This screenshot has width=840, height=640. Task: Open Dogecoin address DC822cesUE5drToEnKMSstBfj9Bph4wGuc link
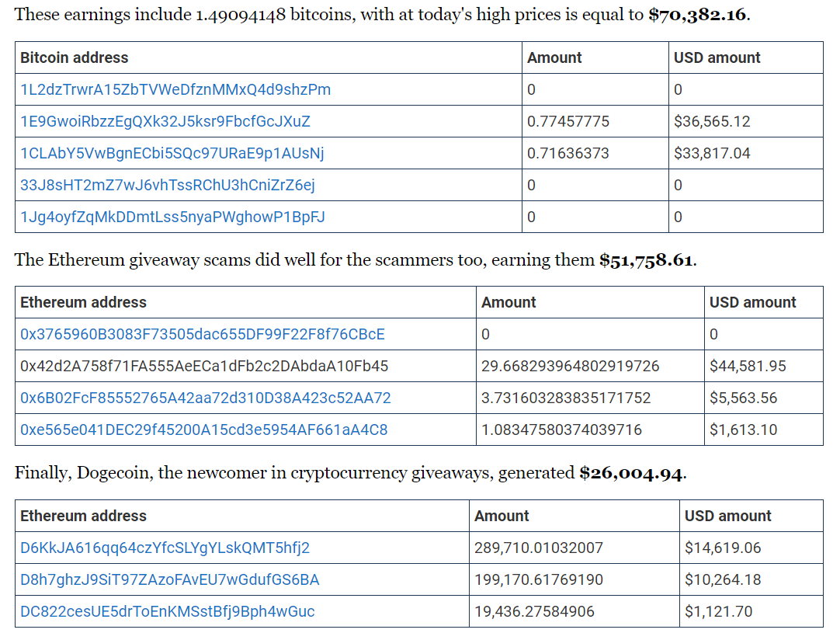click(167, 611)
